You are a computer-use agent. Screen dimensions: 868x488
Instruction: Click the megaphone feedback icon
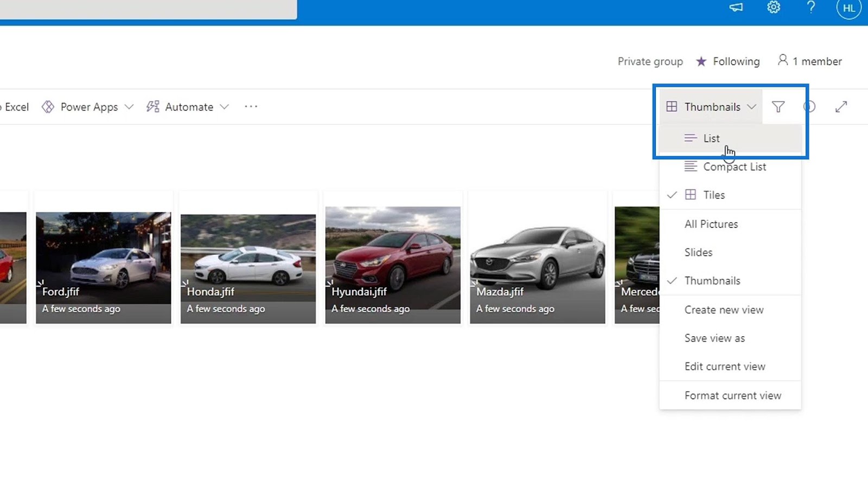coord(736,8)
